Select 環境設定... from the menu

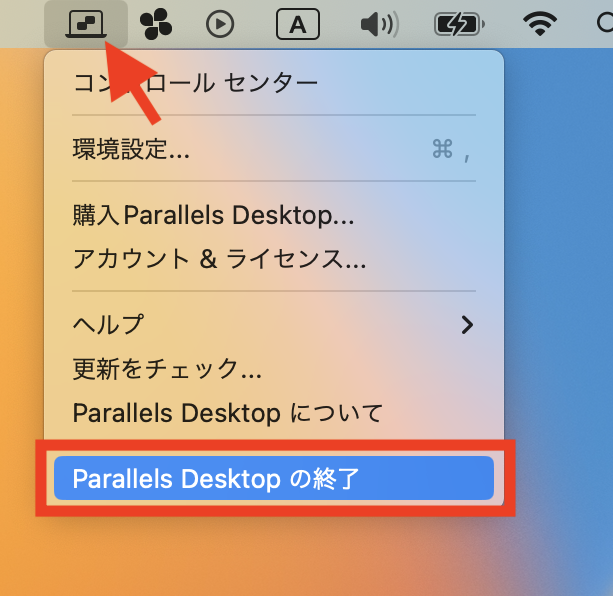click(x=274, y=149)
